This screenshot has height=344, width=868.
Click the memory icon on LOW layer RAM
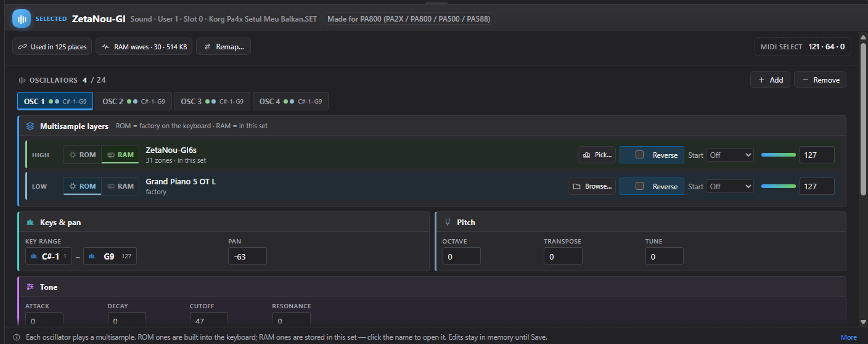click(x=111, y=186)
